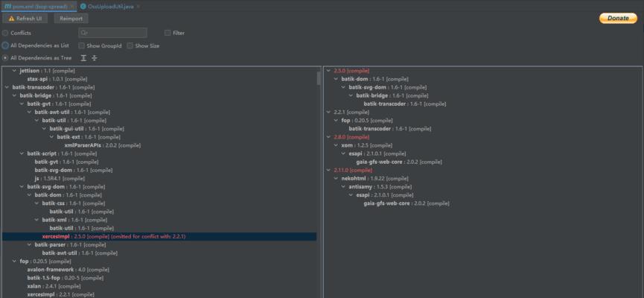Select the xalan : 2.4.1 row

coord(54,285)
